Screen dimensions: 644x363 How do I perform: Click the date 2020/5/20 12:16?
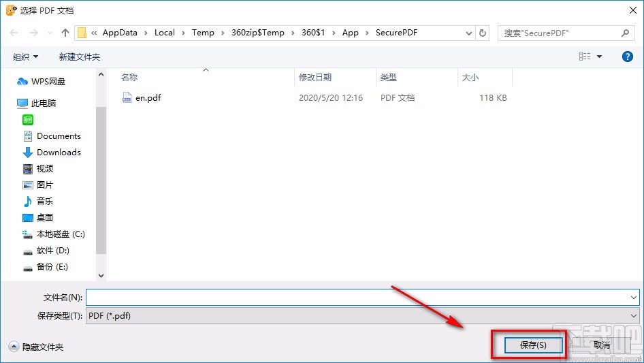[331, 98]
